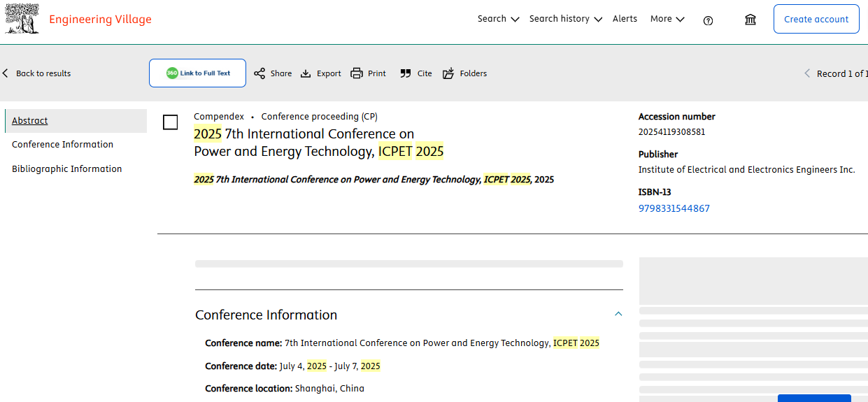Collapse the Conference Information section
The width and height of the screenshot is (868, 402).
(618, 314)
